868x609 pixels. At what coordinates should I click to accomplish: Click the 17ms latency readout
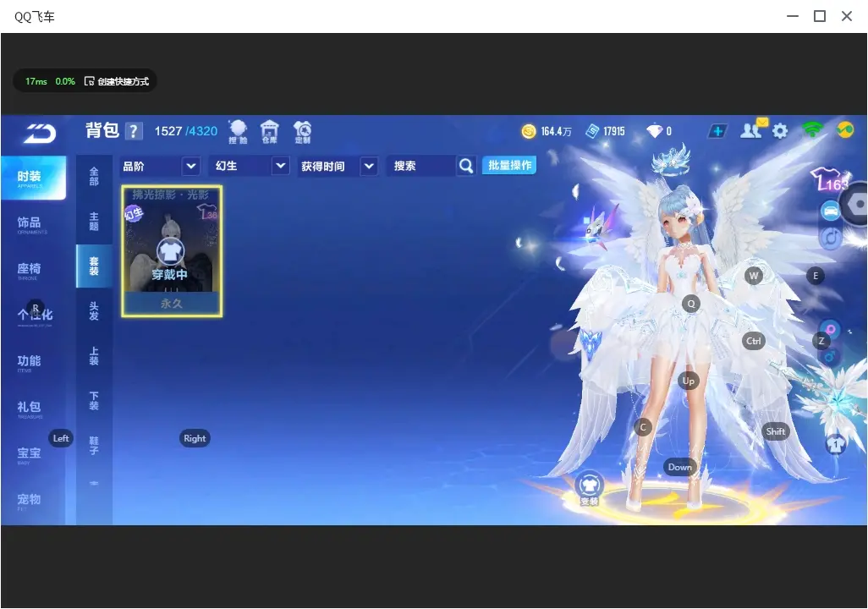click(36, 81)
